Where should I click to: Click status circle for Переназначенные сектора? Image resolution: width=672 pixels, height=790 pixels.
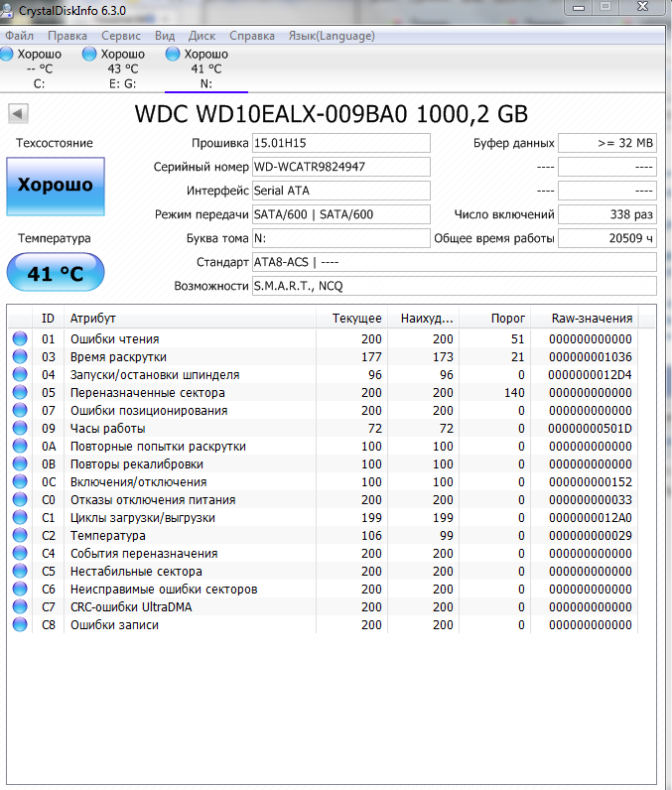(x=20, y=392)
